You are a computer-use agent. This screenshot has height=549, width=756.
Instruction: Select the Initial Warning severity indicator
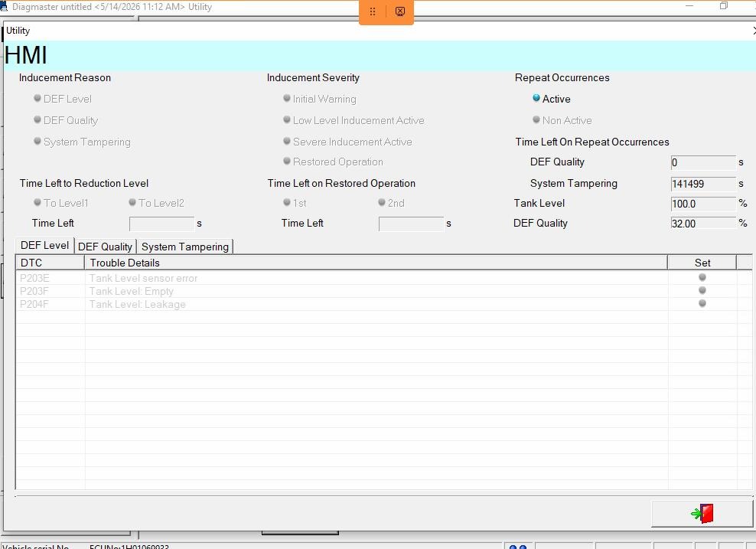click(x=287, y=98)
